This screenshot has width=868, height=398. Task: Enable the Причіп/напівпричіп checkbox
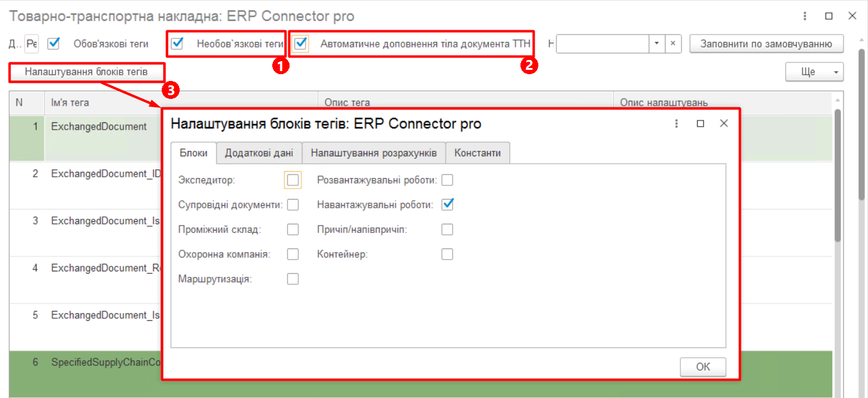click(447, 229)
